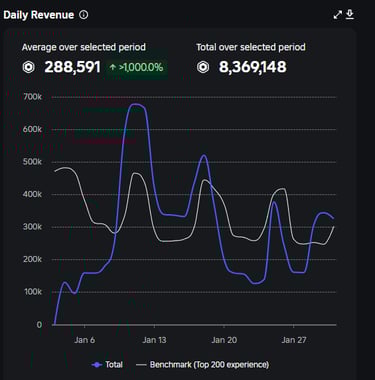Click the Robux icon next to 8,369,148

(x=203, y=67)
